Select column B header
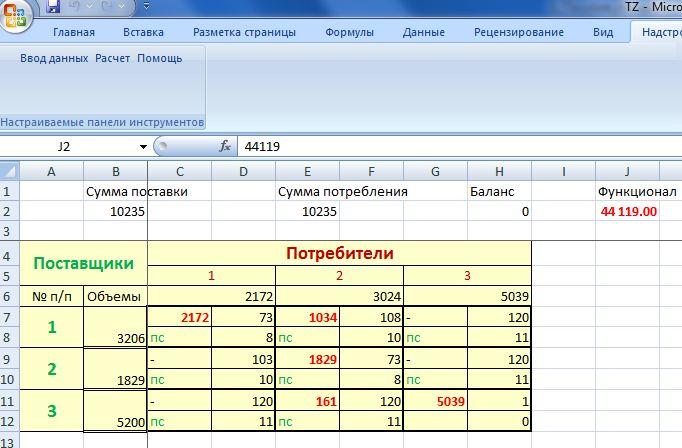The height and width of the screenshot is (448, 682). pyautogui.click(x=115, y=171)
